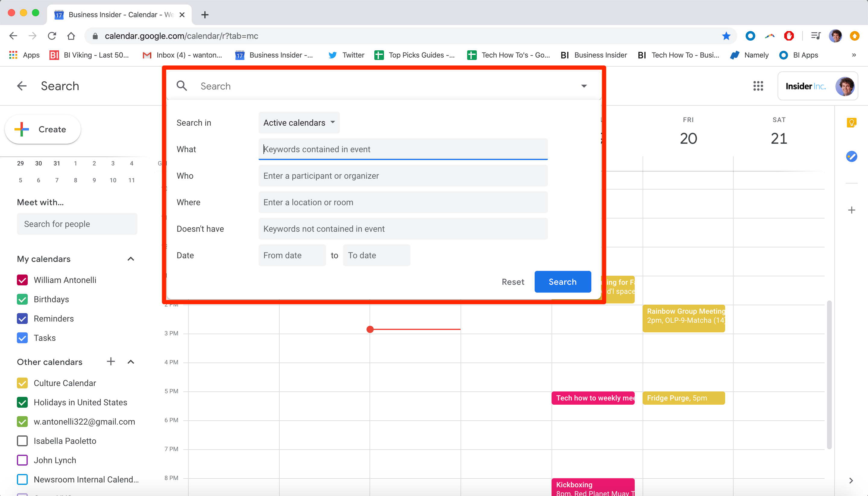Screen dimensions: 868x496
Task: Open Tasks icon in side panel
Action: (851, 156)
